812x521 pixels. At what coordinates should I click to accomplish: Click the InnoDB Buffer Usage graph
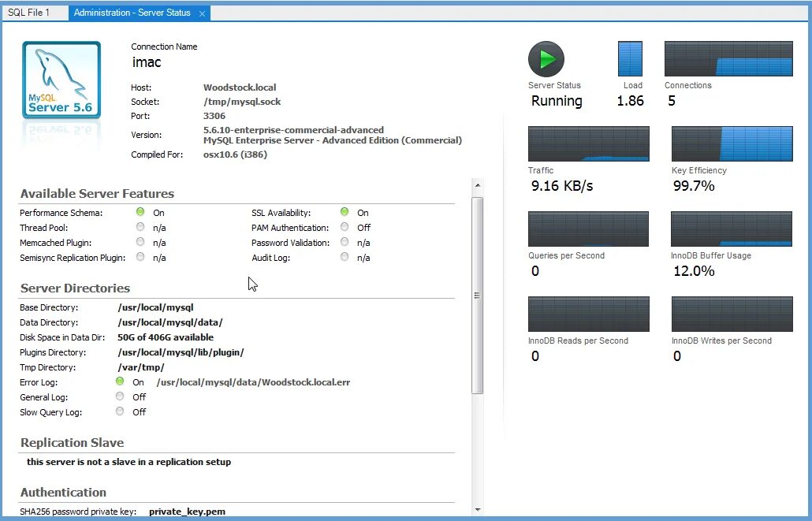732,229
